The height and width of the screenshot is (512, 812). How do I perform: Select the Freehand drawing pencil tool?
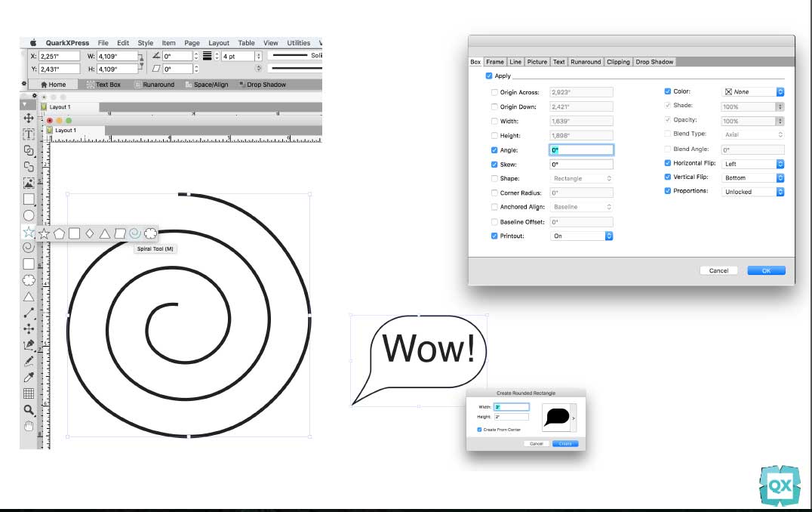coord(29,361)
